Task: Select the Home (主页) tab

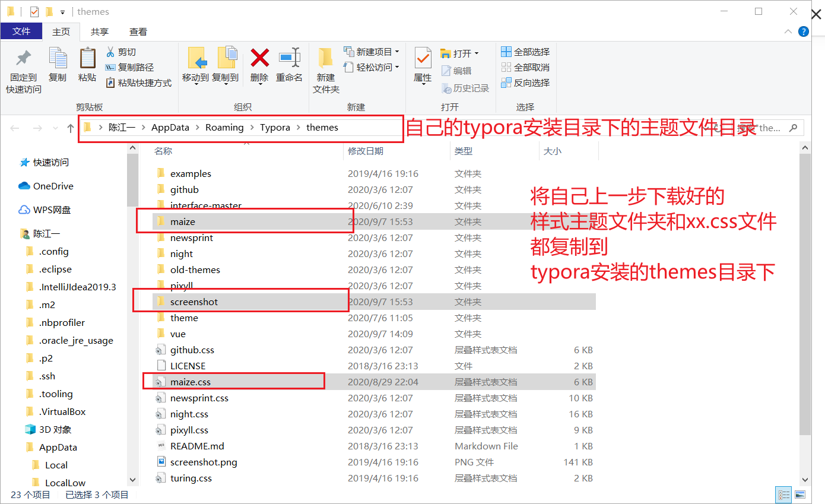Action: (61, 32)
